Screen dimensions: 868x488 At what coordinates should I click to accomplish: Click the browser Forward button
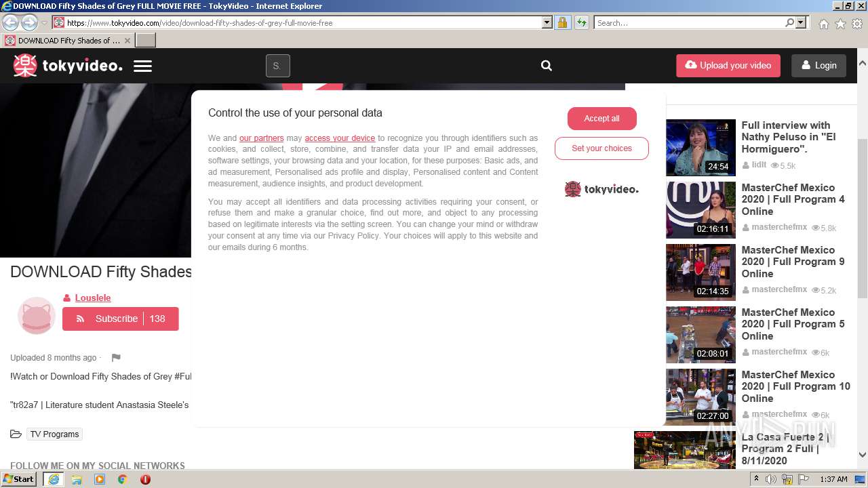pyautogui.click(x=29, y=22)
